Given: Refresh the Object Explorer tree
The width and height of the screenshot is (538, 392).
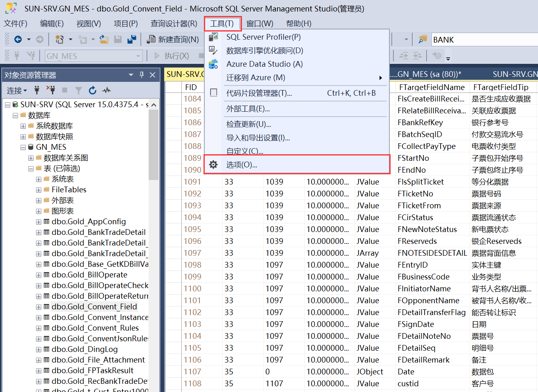Looking at the screenshot, I should (93, 90).
